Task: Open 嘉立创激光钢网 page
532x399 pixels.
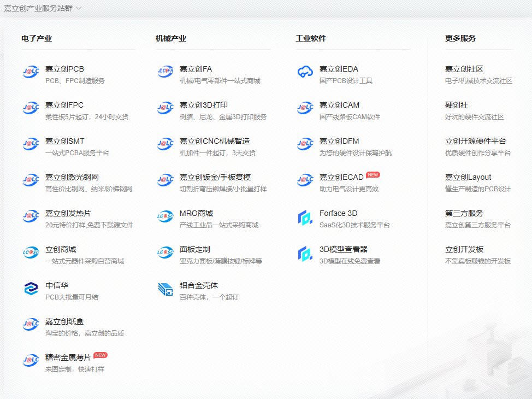Action: tap(72, 177)
